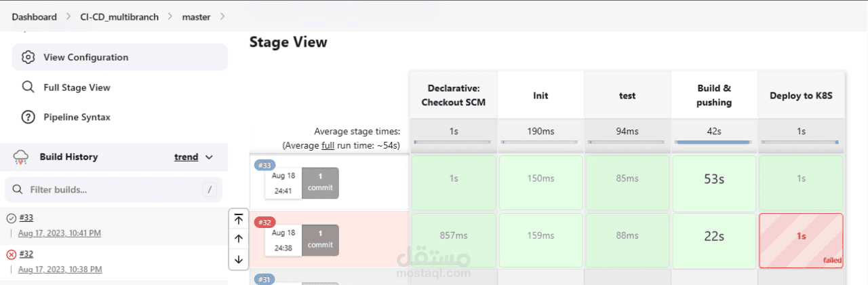Open the master breadcrumb
This screenshot has width=868, height=285.
197,16
